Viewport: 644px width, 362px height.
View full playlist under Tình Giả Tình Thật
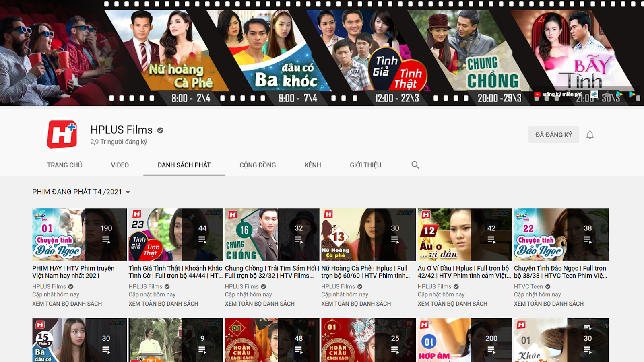(x=163, y=304)
